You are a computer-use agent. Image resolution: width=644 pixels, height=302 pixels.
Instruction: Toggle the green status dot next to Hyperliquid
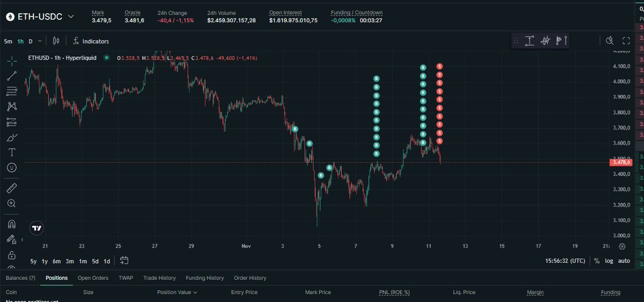(107, 57)
